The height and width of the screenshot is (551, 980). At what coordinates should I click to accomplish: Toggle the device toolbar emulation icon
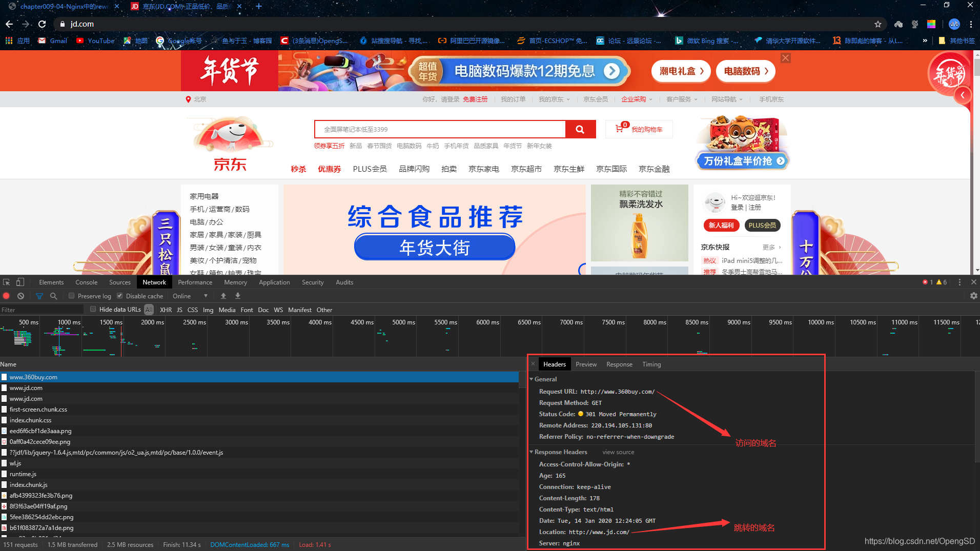tap(20, 282)
